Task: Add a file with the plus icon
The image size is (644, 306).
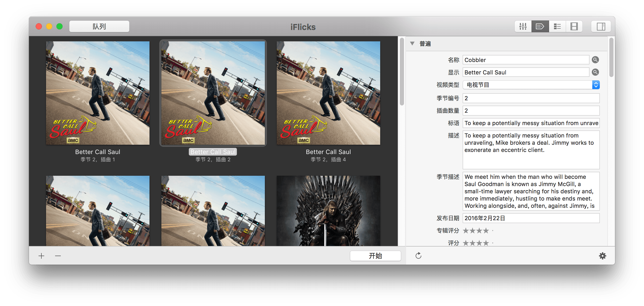Action: pos(41,256)
